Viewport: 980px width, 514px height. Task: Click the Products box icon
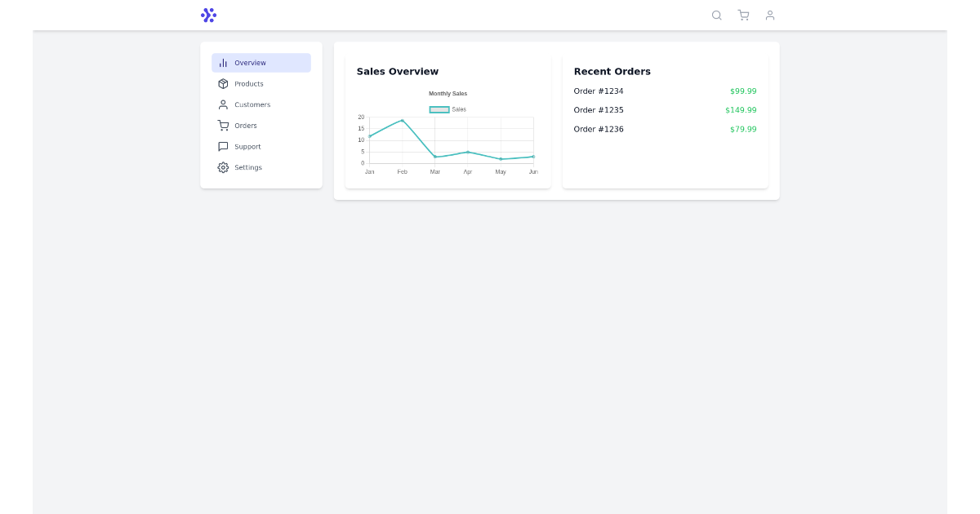click(x=223, y=83)
